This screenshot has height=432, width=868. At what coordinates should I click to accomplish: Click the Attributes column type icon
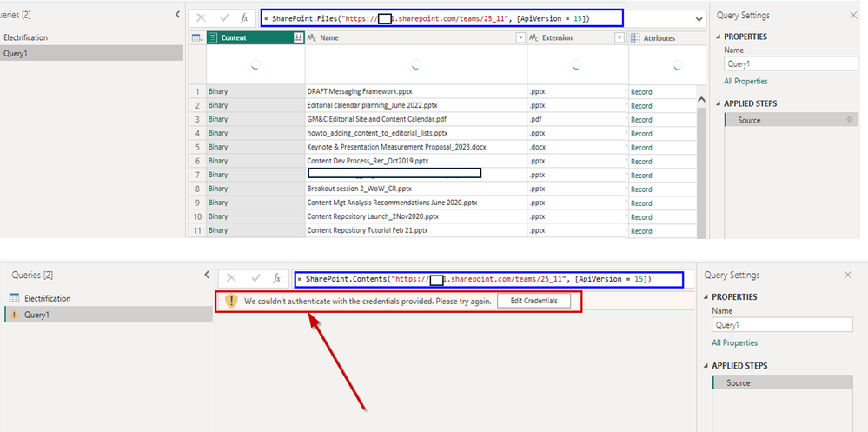pyautogui.click(x=635, y=37)
